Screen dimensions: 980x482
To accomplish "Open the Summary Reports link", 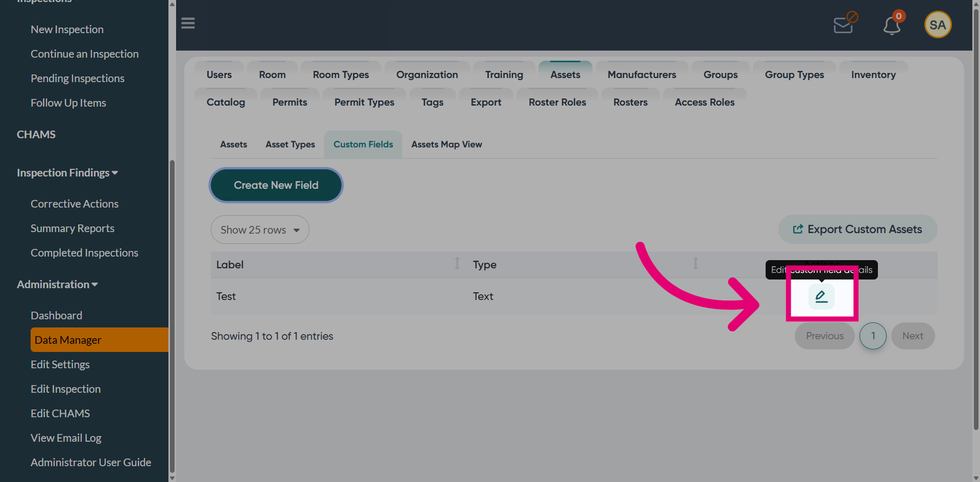I will 72,229.
